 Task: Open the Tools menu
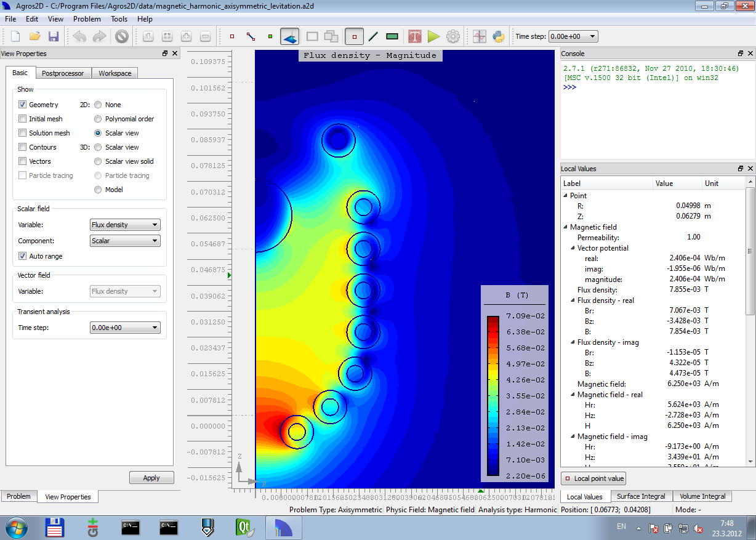[119, 19]
